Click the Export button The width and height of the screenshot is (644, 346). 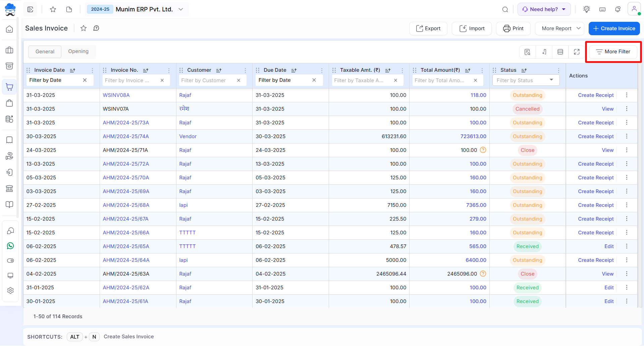pos(428,28)
